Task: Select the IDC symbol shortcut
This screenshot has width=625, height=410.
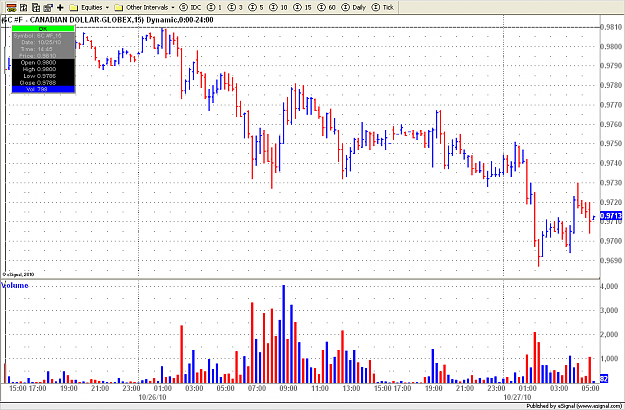Action: tap(190, 7)
